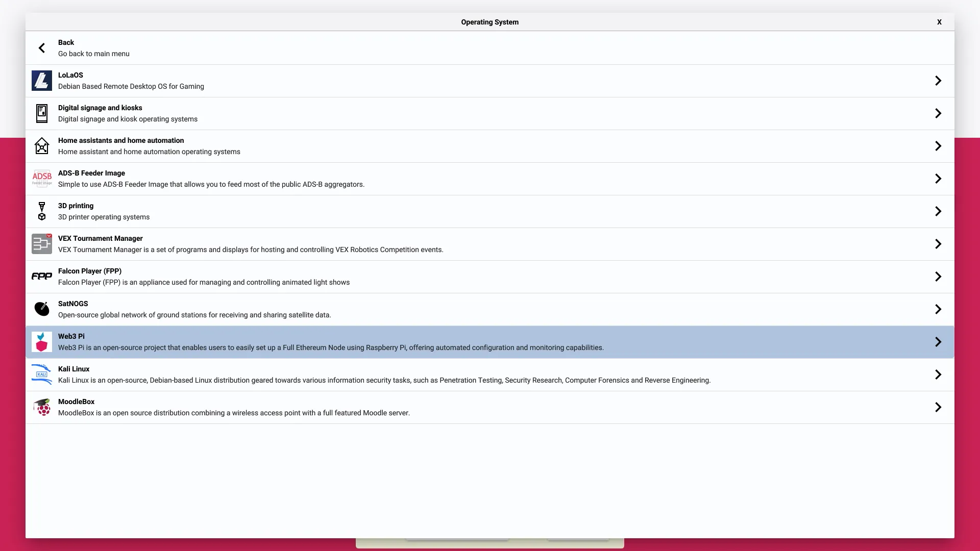Click the 3D printing nozzle icon
980x551 pixels.
point(42,211)
